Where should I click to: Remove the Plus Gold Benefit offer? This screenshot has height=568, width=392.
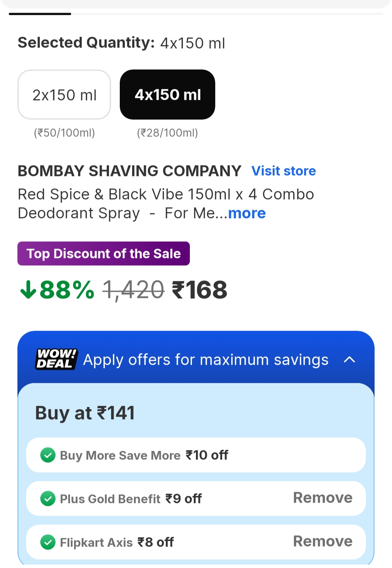click(x=322, y=498)
